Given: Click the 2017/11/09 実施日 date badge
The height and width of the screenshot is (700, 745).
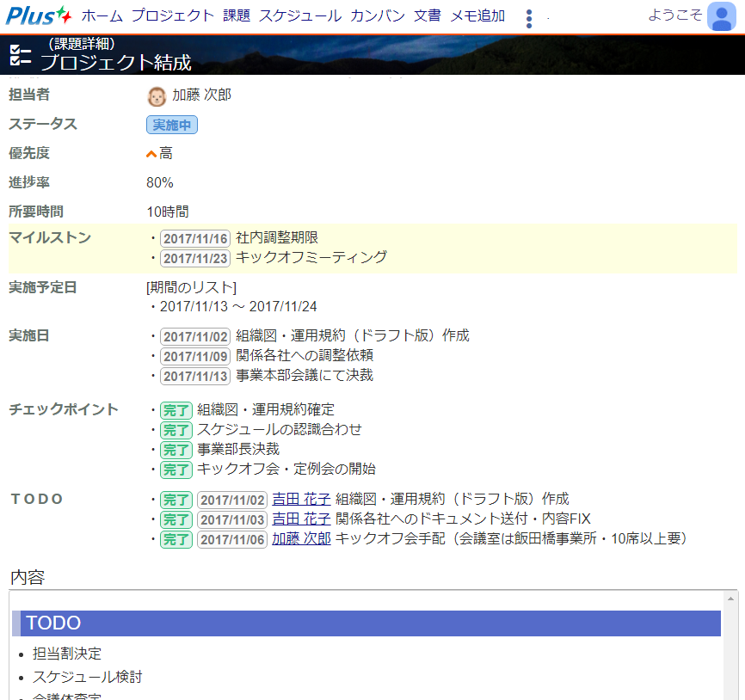Looking at the screenshot, I should (195, 356).
